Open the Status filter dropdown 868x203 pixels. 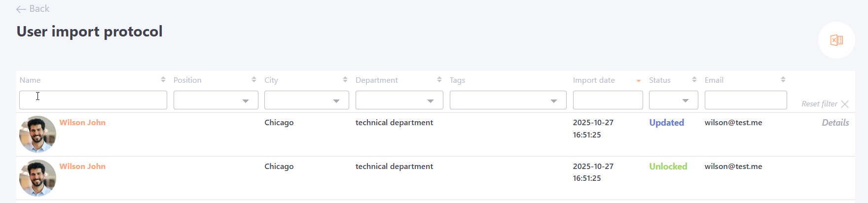coord(673,101)
